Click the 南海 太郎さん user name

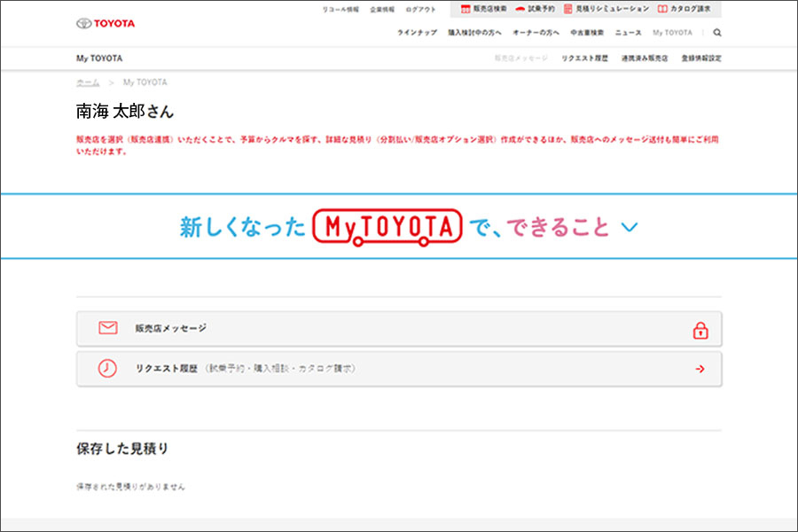[125, 112]
